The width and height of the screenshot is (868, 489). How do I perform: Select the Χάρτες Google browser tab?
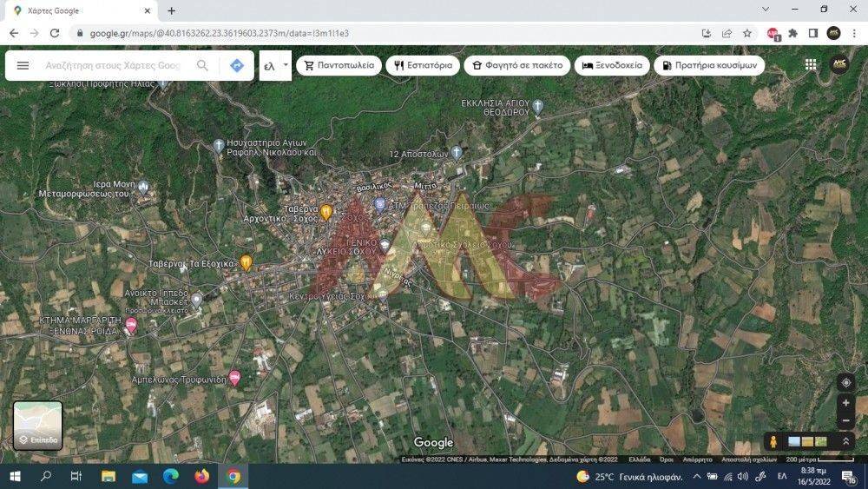point(76,10)
